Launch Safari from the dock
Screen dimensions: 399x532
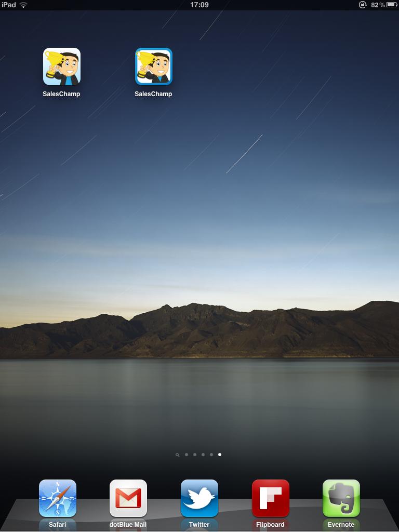click(58, 498)
